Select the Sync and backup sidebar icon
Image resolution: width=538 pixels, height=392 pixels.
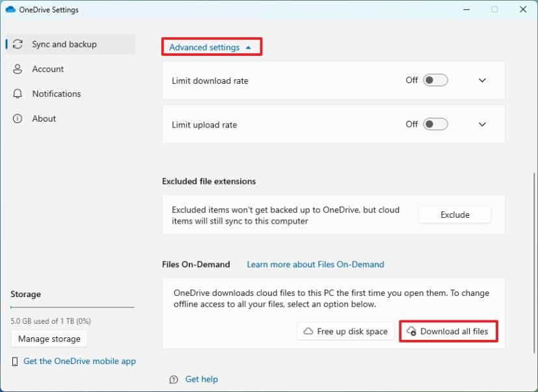coord(19,44)
